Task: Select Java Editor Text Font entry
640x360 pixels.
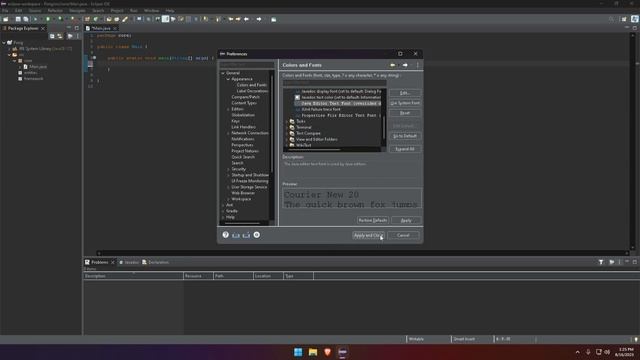Action: coord(338,103)
